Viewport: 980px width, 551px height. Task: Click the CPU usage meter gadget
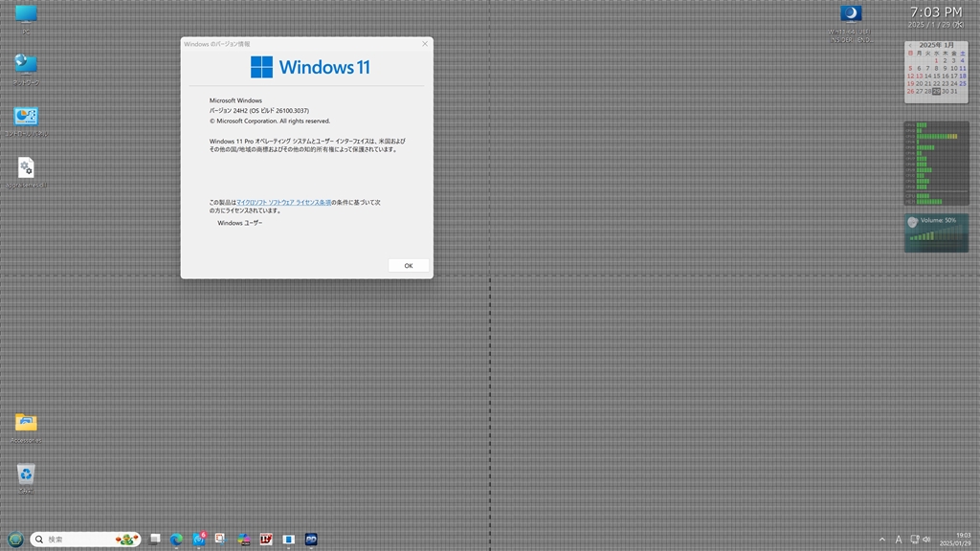[x=936, y=163]
